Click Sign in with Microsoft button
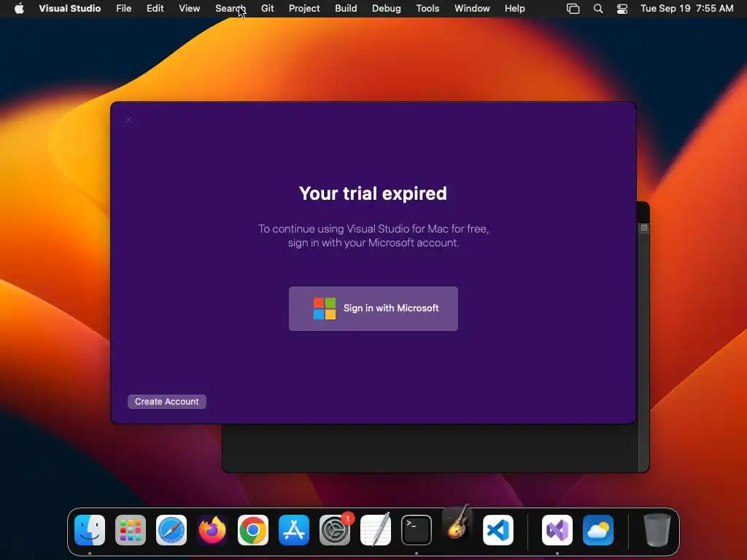This screenshot has width=747, height=560. pyautogui.click(x=373, y=308)
